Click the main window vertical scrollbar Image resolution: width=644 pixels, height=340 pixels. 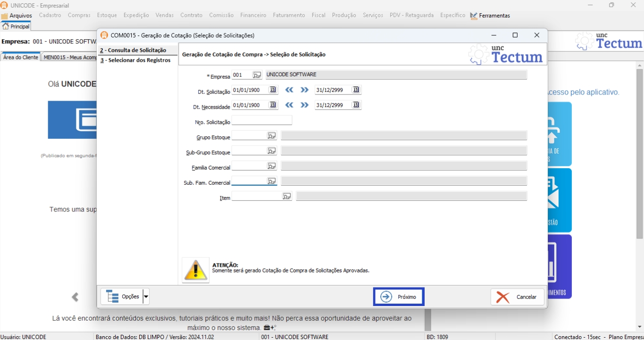coord(640,189)
